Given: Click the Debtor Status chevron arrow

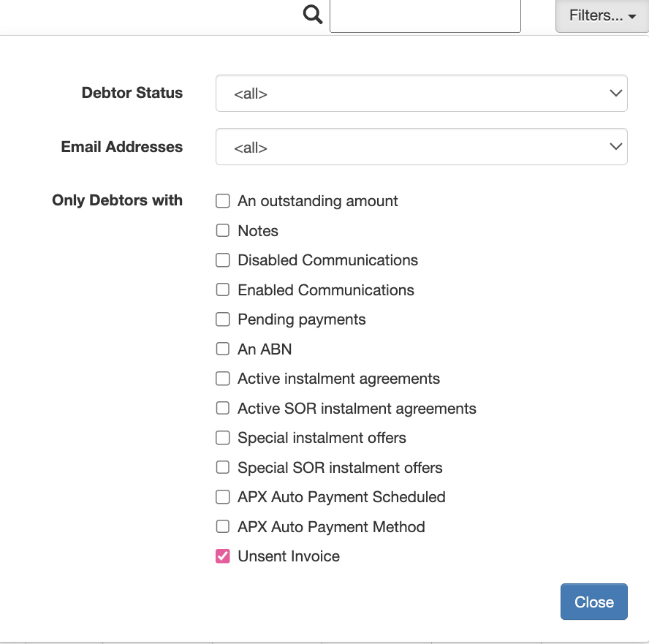Looking at the screenshot, I should pos(615,93).
